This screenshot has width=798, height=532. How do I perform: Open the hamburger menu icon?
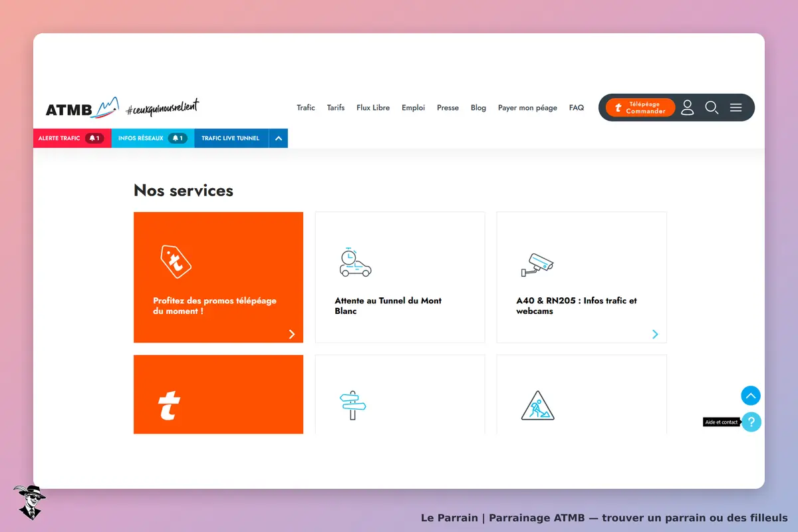(735, 108)
